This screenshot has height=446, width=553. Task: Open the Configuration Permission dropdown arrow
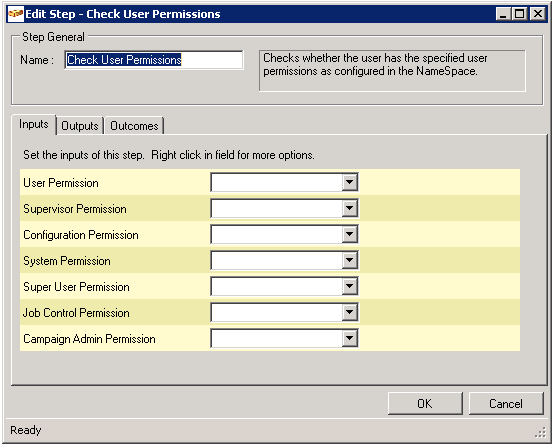[x=350, y=234]
